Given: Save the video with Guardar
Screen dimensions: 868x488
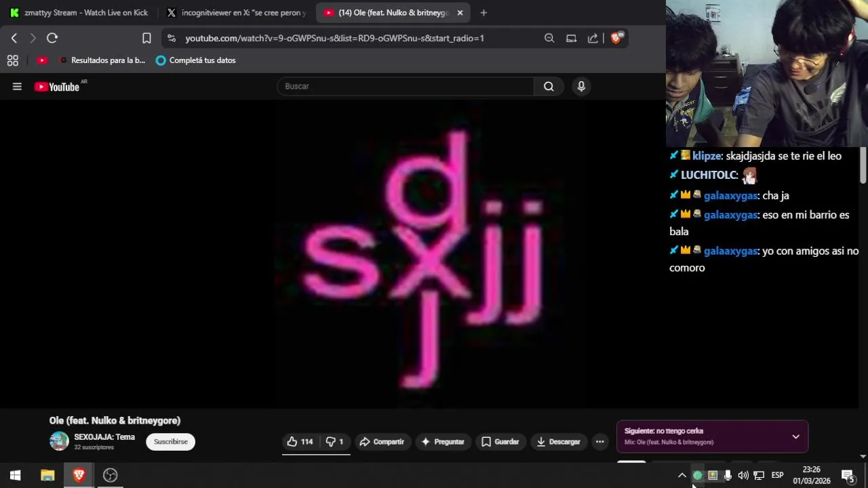Looking at the screenshot, I should tap(500, 442).
